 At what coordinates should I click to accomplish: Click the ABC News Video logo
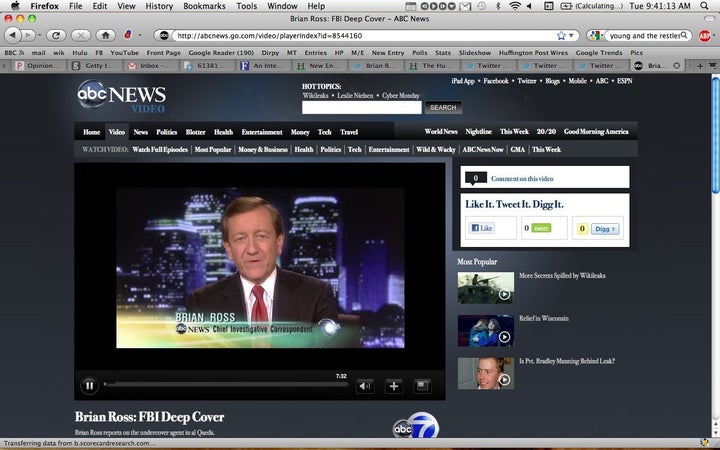tap(121, 96)
